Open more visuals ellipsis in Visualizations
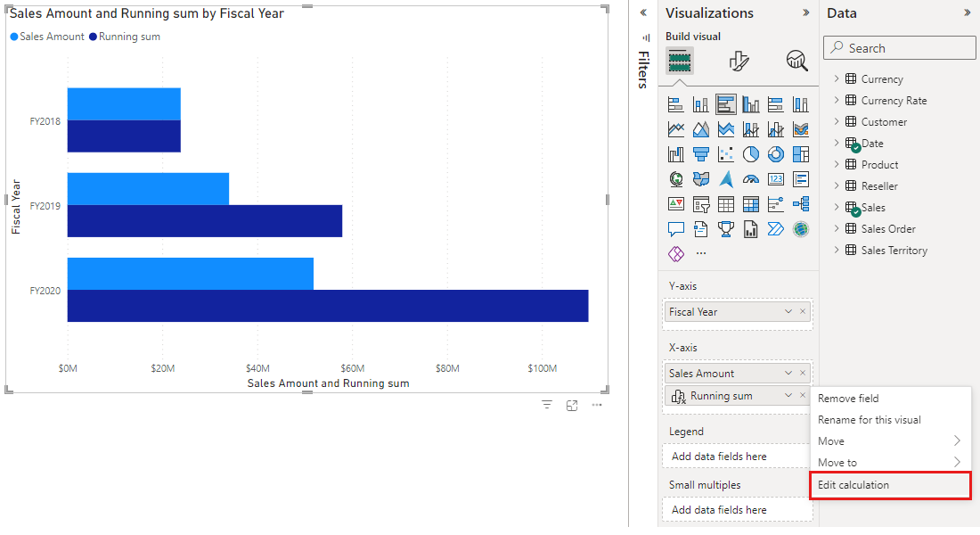980x535 pixels. [701, 253]
